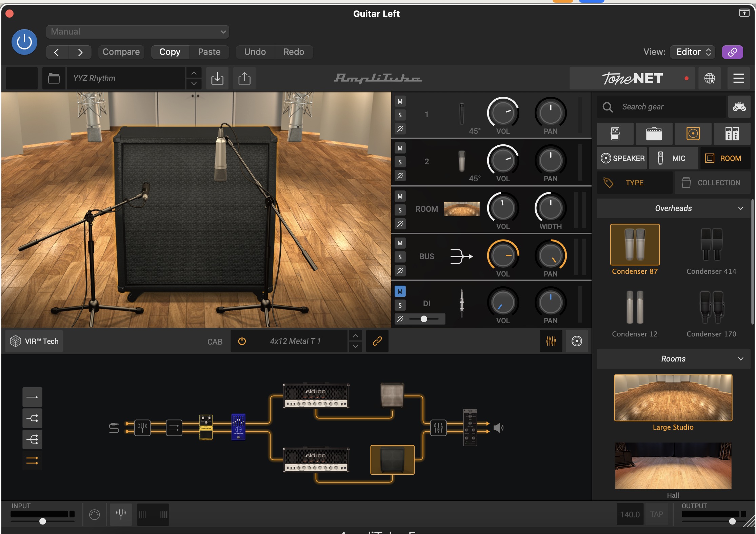Image resolution: width=756 pixels, height=534 pixels.
Task: Step to next preset with down chevron
Action: [194, 84]
